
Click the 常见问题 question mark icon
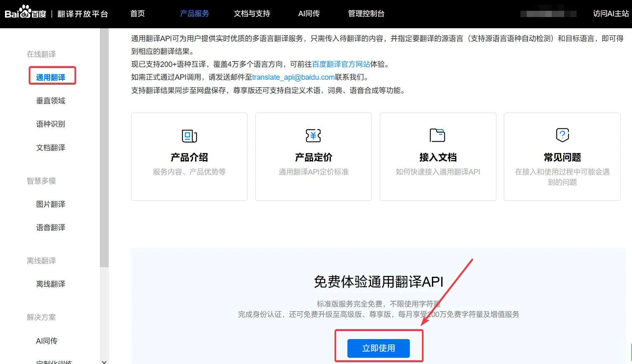562,135
